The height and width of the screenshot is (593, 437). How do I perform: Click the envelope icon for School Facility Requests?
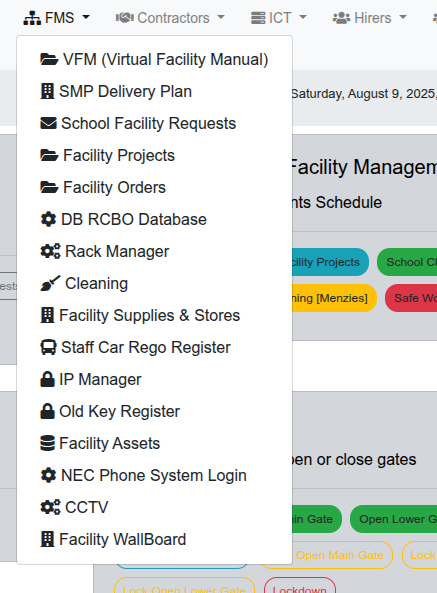click(48, 123)
